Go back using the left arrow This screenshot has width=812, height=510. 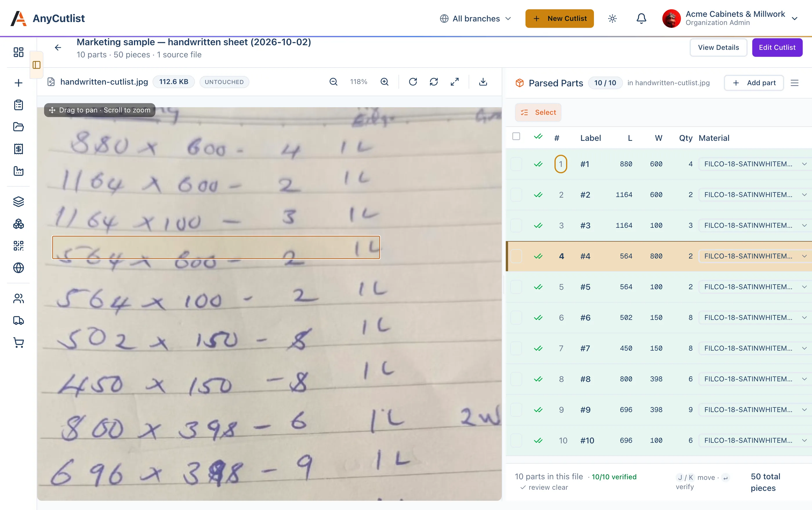58,48
